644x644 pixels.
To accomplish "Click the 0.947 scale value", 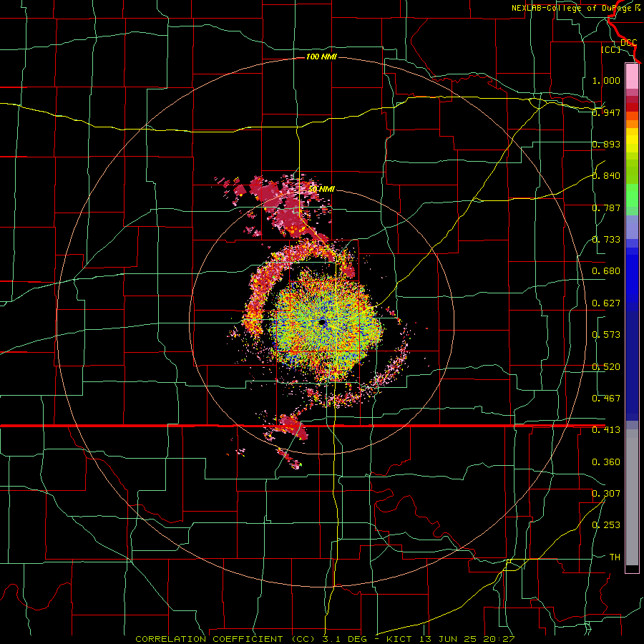I will point(606,112).
